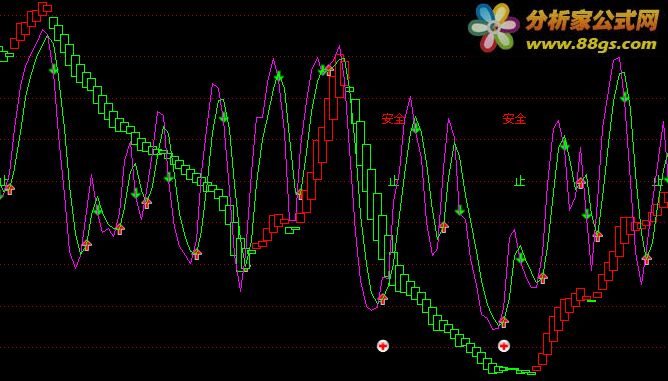The image size is (668, 381).
Task: Click the lowest green box at chart bottom
Action: coord(532,373)
